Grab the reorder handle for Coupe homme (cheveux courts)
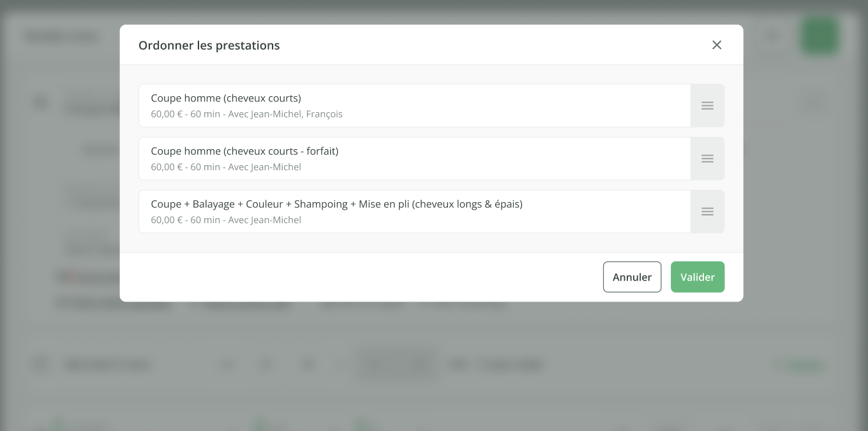 coord(707,106)
